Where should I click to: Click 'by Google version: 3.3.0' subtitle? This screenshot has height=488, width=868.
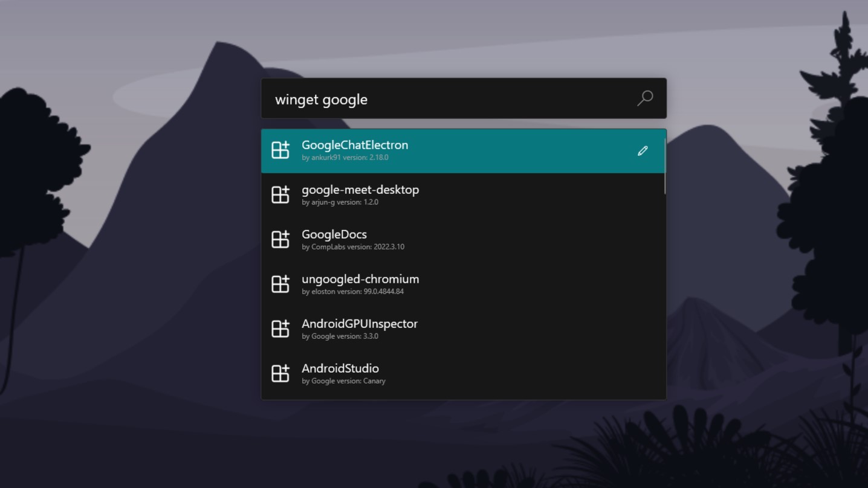coord(340,336)
